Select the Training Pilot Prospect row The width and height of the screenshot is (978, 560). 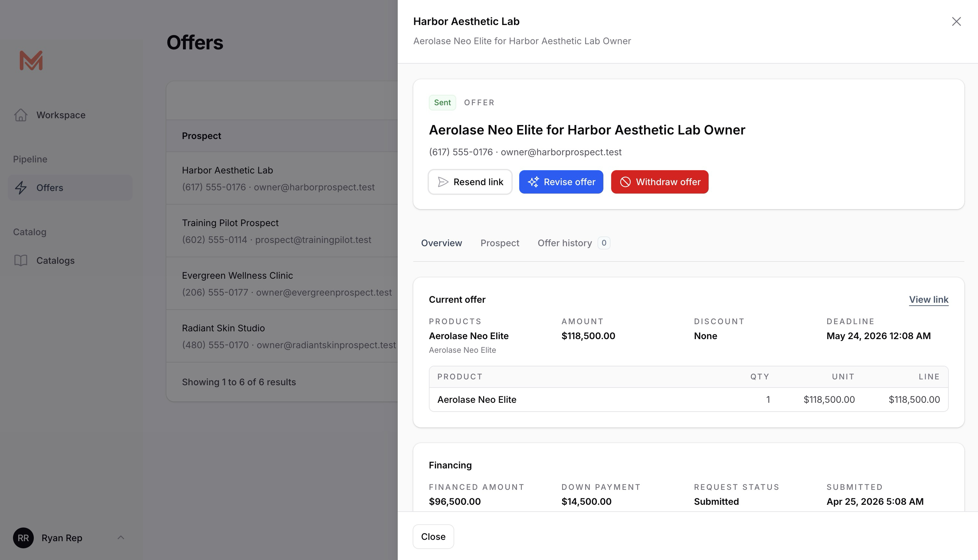[282, 231]
